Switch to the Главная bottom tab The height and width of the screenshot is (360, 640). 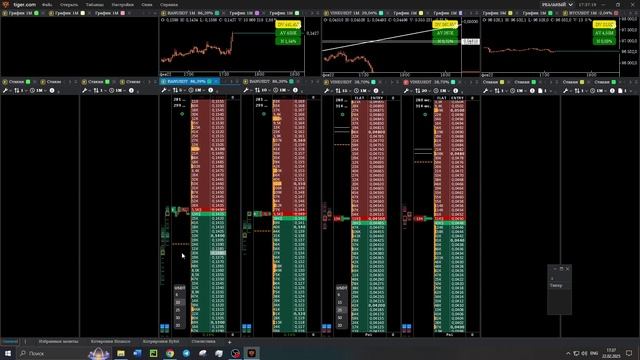click(x=10, y=341)
